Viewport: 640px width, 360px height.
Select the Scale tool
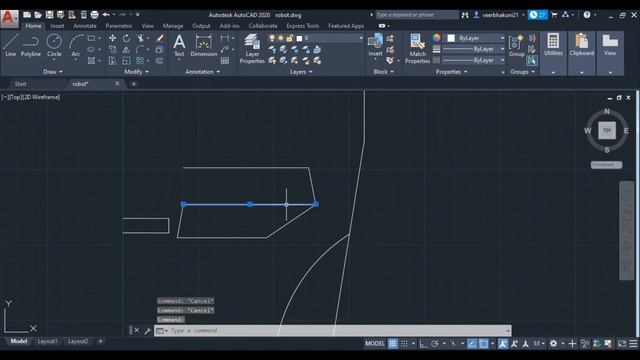(x=126, y=61)
